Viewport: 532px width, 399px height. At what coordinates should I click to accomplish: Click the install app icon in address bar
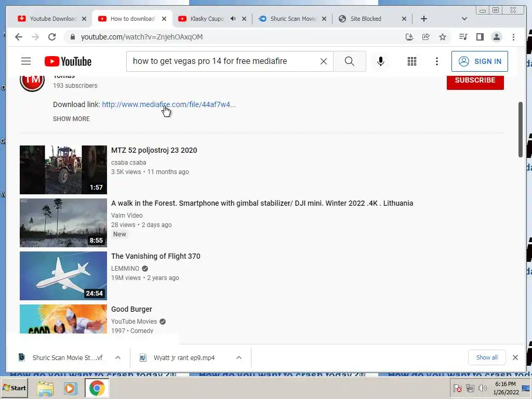coord(409,37)
